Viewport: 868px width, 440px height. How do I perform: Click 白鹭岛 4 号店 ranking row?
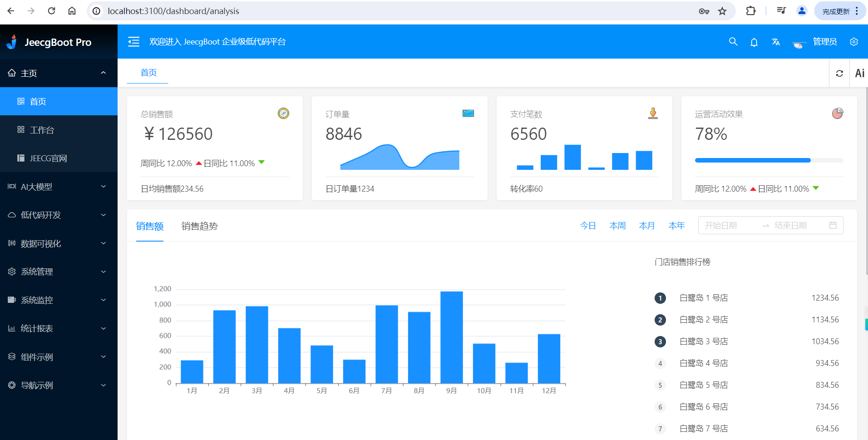point(747,363)
